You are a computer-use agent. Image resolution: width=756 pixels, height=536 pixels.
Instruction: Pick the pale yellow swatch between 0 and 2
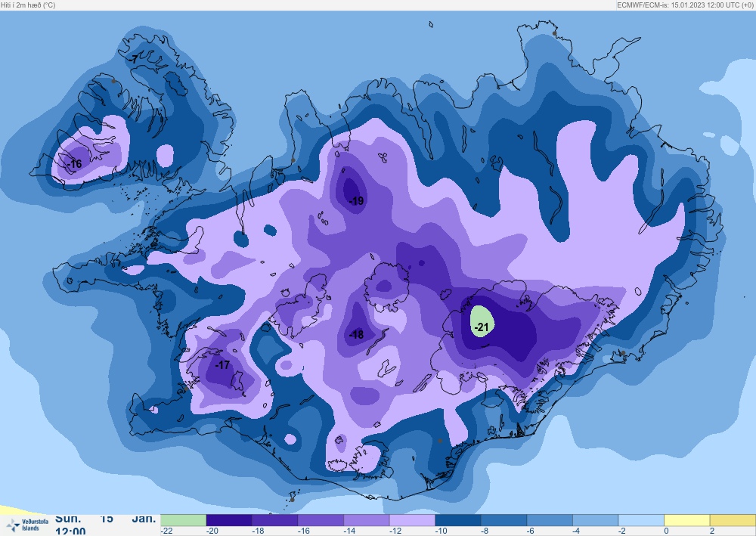click(687, 520)
